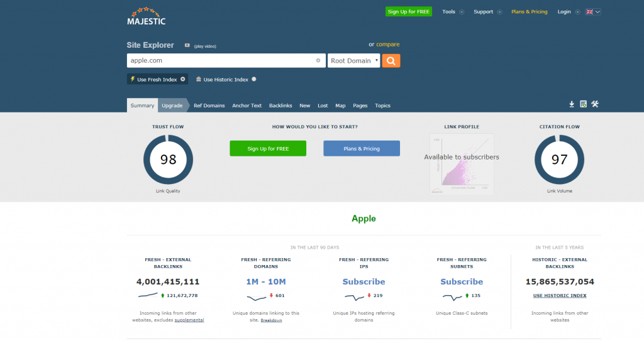The width and height of the screenshot is (644, 341).
Task: Switch to the Anchor Text tab
Action: pos(247,106)
